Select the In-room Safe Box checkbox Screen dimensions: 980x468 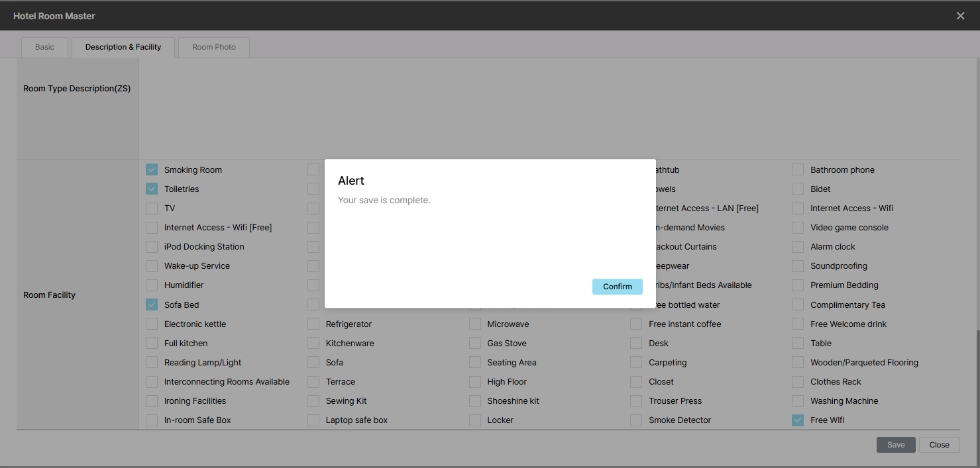[x=152, y=420]
